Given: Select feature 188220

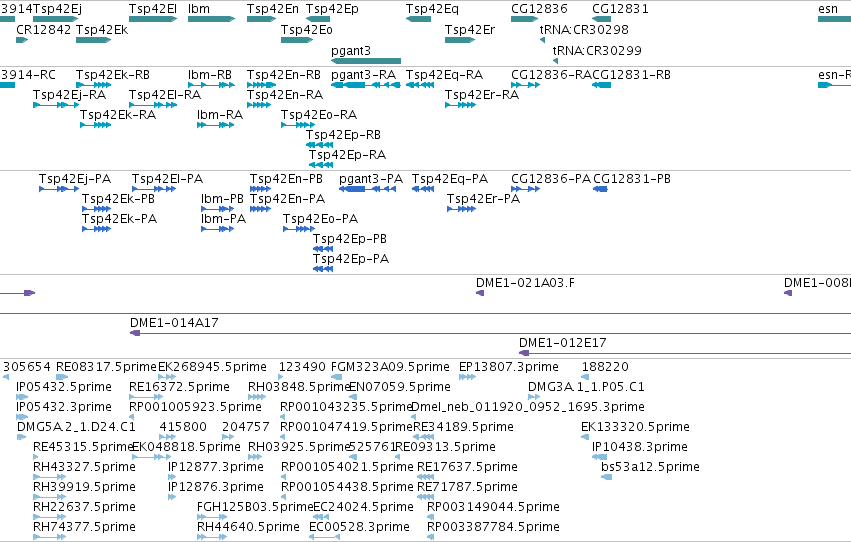Looking at the screenshot, I should 585,377.
